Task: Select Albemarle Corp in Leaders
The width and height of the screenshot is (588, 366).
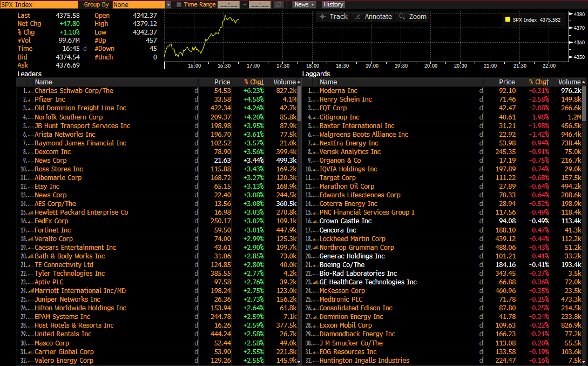Action: click(x=58, y=177)
